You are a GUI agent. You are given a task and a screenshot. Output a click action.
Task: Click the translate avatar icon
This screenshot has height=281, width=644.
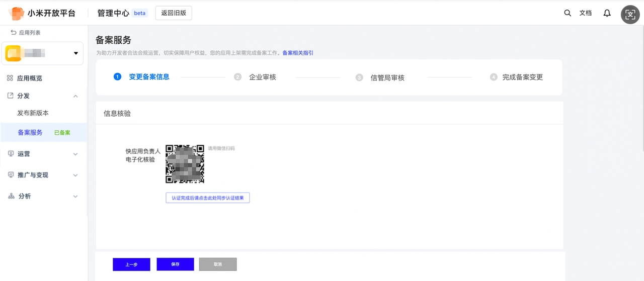click(630, 15)
